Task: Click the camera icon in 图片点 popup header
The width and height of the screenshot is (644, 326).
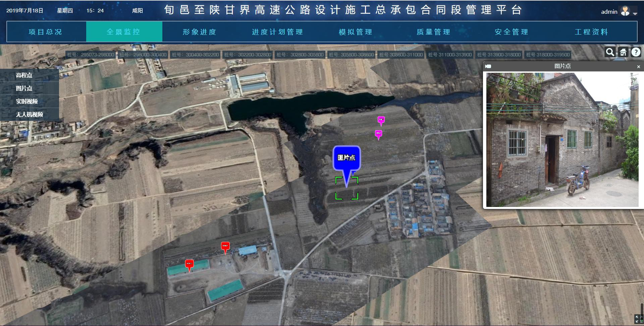Action: [488, 66]
